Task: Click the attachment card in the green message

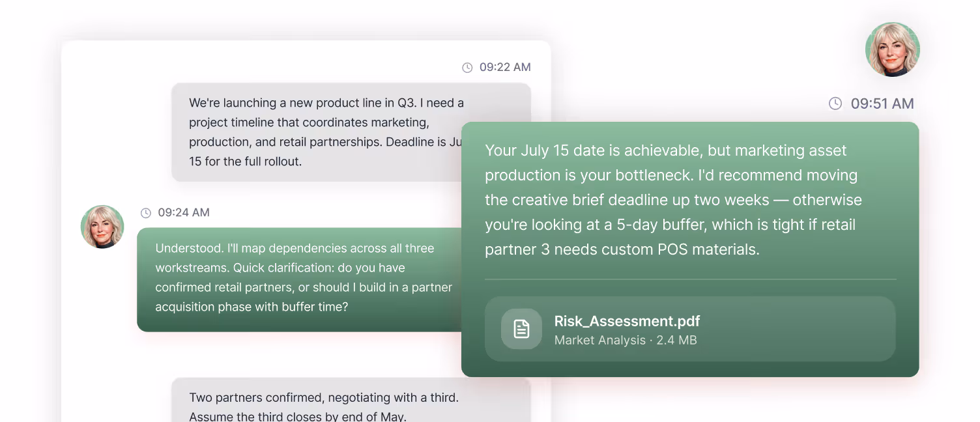Action: tap(691, 329)
